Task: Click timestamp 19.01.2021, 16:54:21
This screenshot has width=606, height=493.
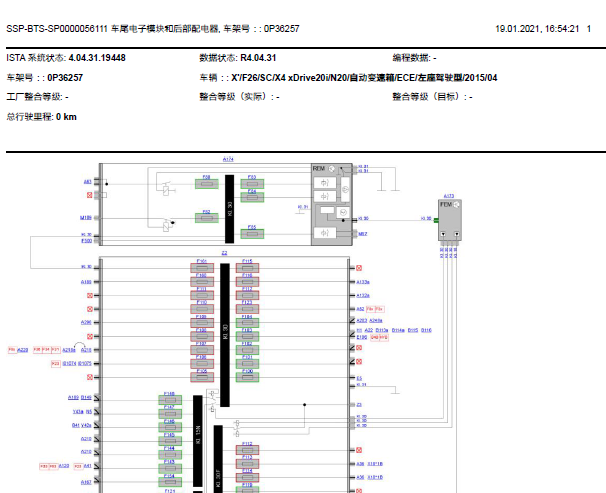Action: 537,29
